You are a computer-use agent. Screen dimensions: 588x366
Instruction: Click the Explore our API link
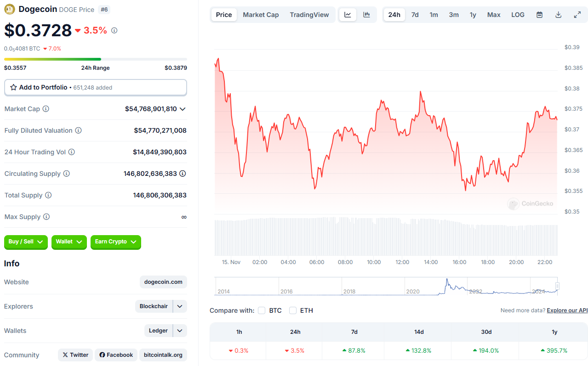[x=567, y=310]
